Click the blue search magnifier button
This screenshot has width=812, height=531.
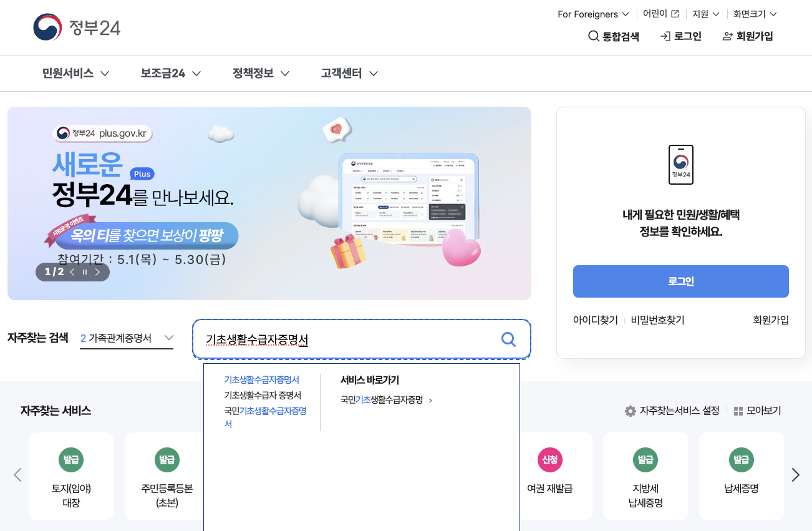pos(509,339)
